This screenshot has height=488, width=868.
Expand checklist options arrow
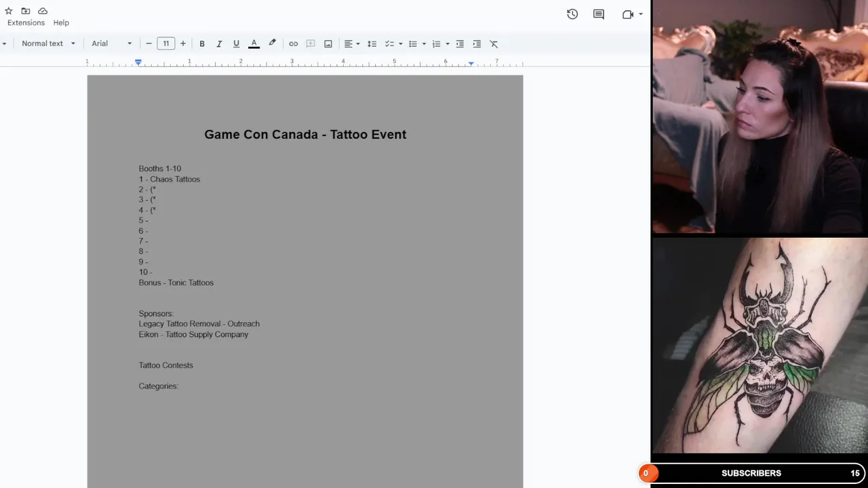400,43
